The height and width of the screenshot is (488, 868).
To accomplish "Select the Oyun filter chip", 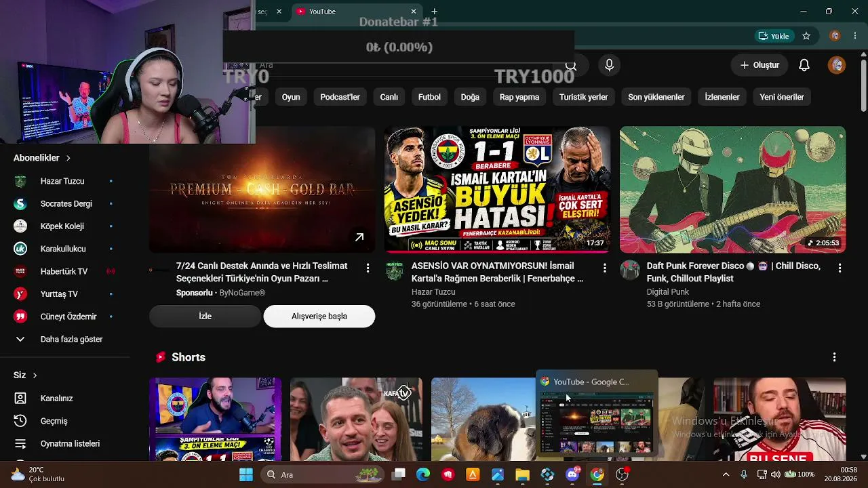I will click(x=291, y=97).
